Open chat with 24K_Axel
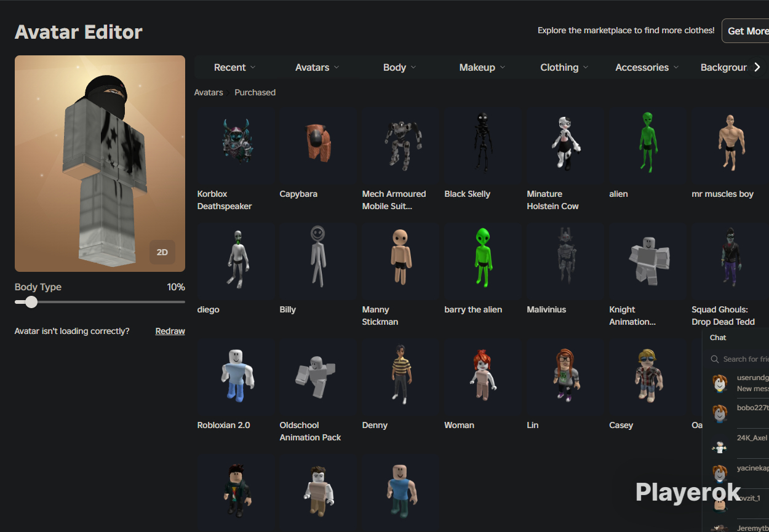 pyautogui.click(x=738, y=443)
